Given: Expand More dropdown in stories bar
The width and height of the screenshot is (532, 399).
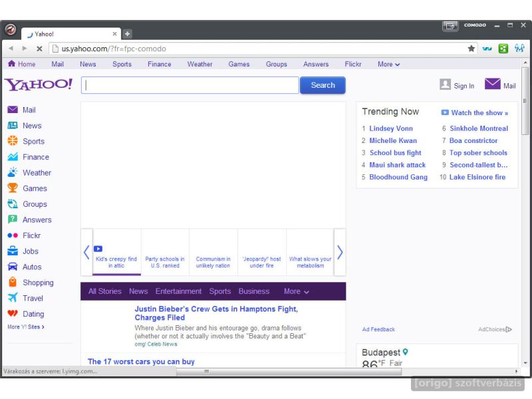Looking at the screenshot, I should [297, 291].
